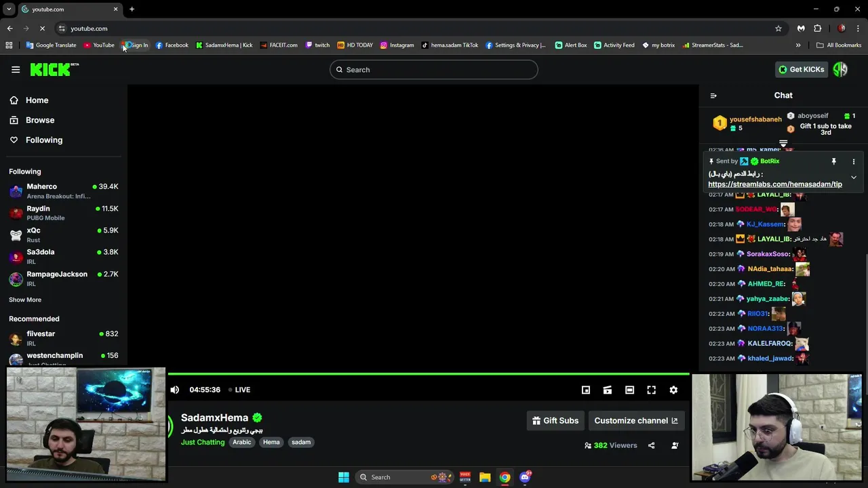The image size is (868, 488).
Task: Unpin the BotRix pinned message
Action: [x=834, y=161]
